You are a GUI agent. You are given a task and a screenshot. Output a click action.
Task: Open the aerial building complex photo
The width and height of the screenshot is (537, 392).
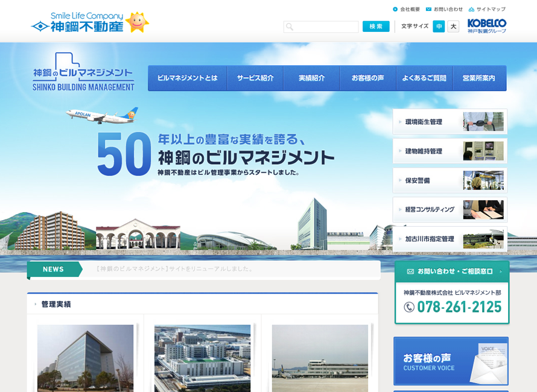[x=202, y=358]
